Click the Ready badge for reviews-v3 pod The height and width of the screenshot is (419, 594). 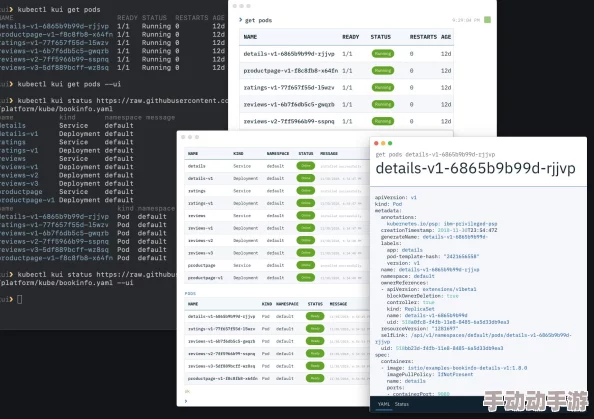click(x=315, y=366)
